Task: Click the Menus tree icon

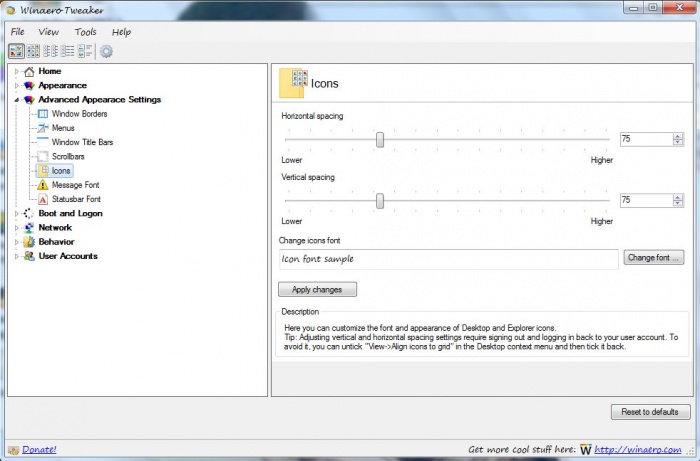Action: (43, 128)
